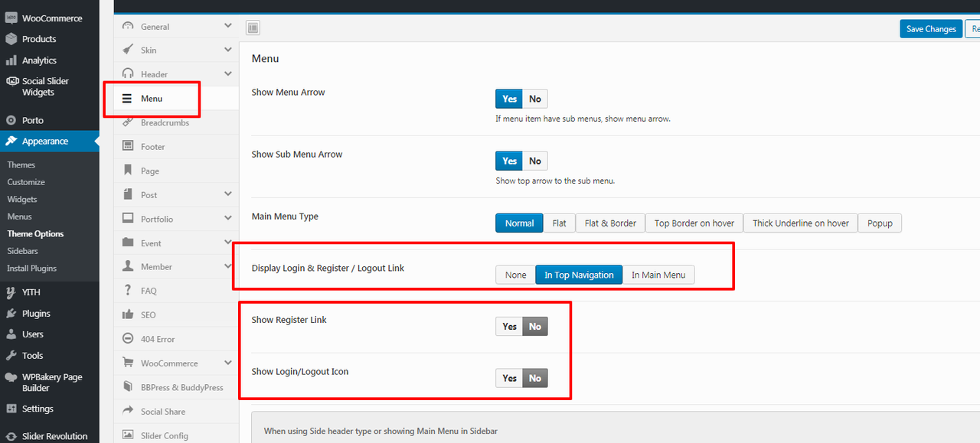980x443 pixels.
Task: Expand the Member section chevron
Action: click(228, 266)
